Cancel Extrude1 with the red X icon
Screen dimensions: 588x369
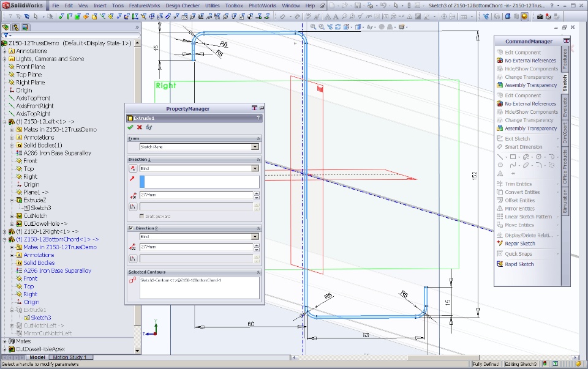coord(140,127)
